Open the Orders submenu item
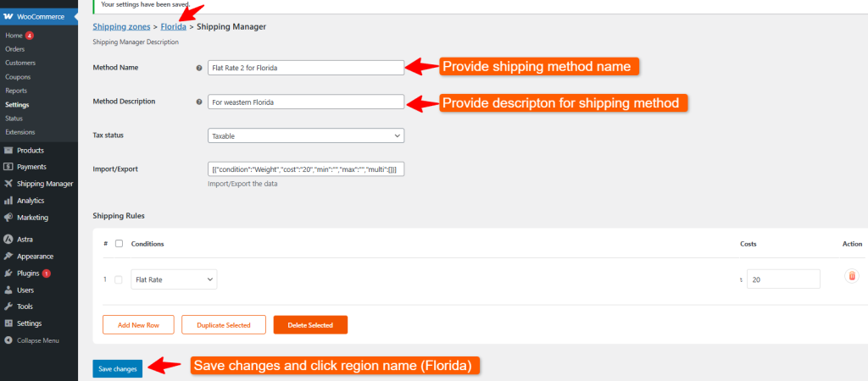The width and height of the screenshot is (868, 381). [14, 49]
